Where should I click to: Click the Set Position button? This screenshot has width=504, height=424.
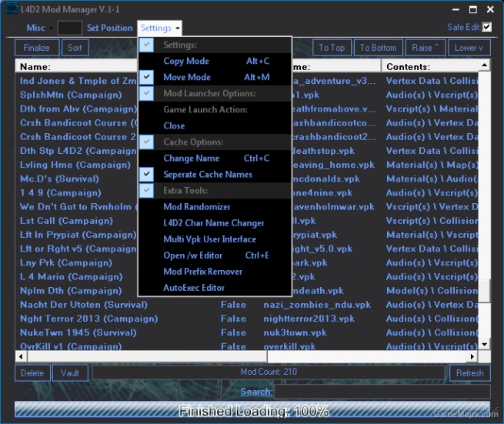pyautogui.click(x=109, y=28)
